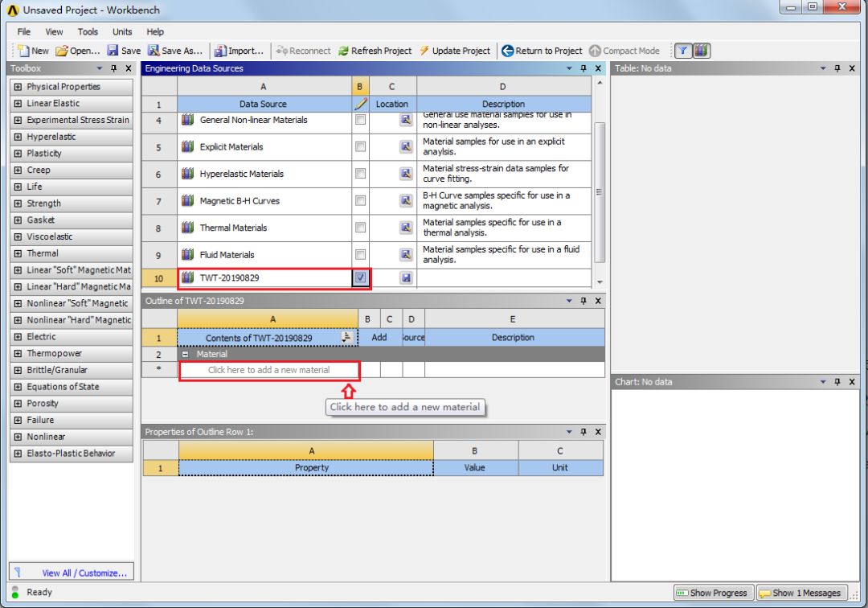Pin the Outline of TWT-20190829 panel
Viewport: 868px width, 608px height.
(583, 301)
